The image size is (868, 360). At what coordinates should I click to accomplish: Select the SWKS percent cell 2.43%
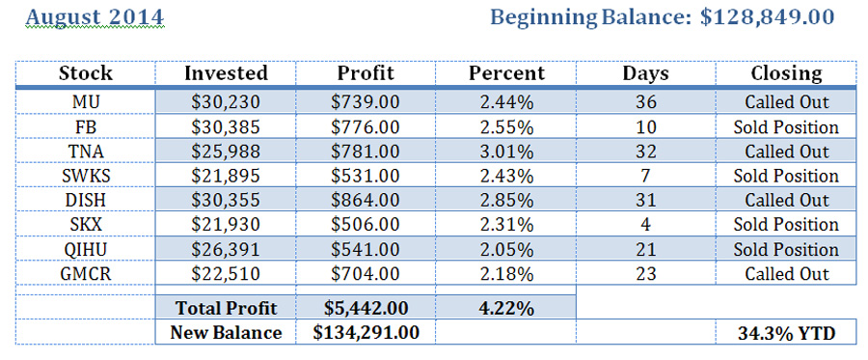point(506,175)
